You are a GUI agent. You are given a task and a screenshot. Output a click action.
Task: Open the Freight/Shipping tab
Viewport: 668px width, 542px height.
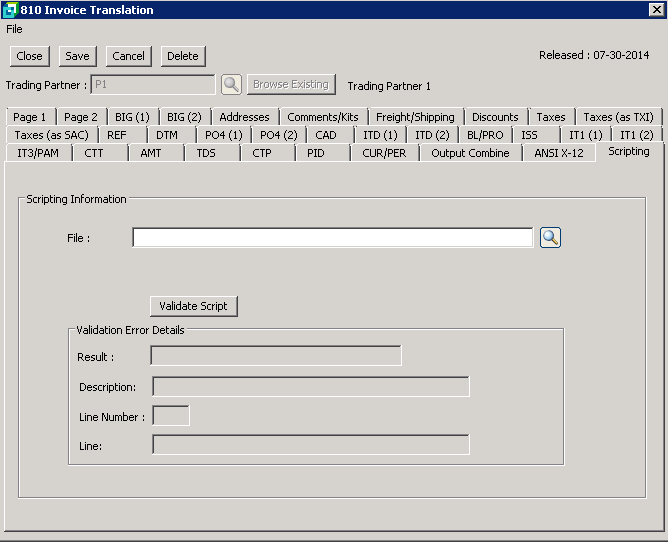point(415,117)
